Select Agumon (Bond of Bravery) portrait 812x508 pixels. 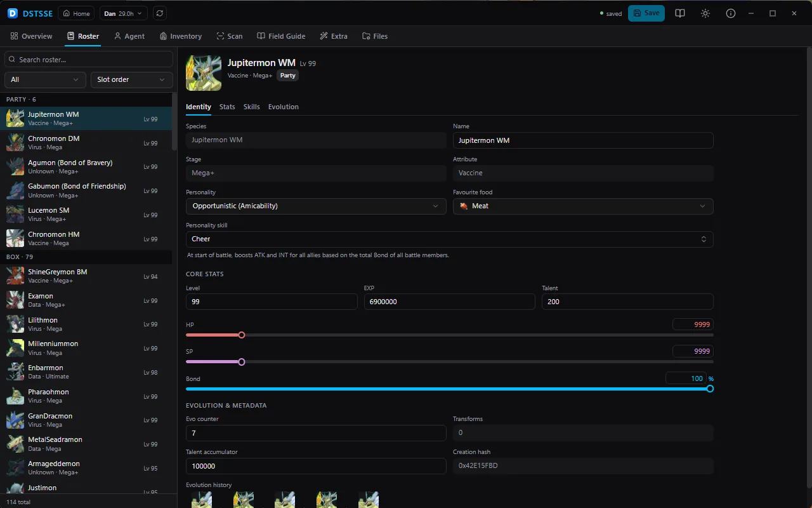click(15, 167)
